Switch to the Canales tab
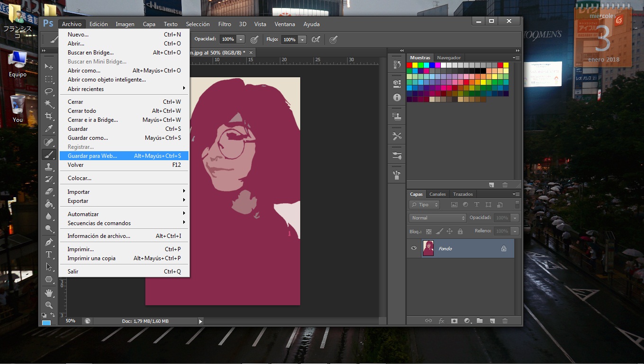This screenshot has width=644, height=364. tap(438, 194)
